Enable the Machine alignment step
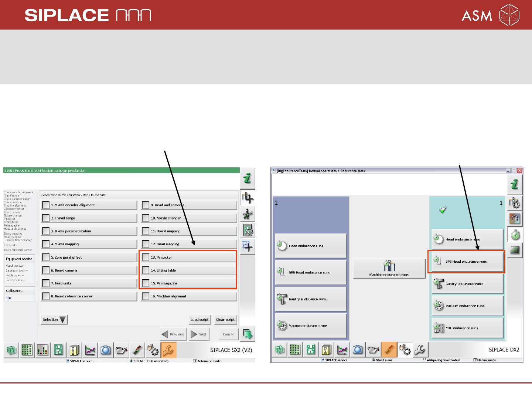Viewport: 532px width, 399px height. (x=146, y=296)
